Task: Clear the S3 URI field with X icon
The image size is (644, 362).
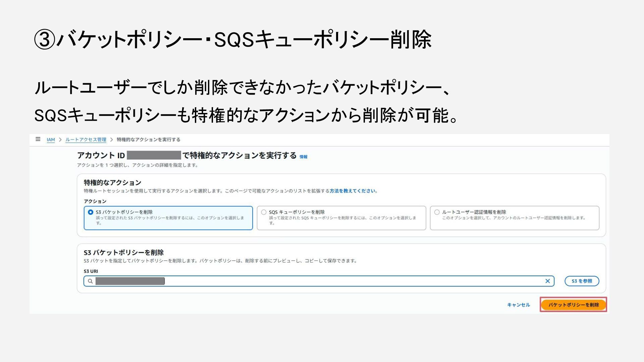Action: click(547, 281)
